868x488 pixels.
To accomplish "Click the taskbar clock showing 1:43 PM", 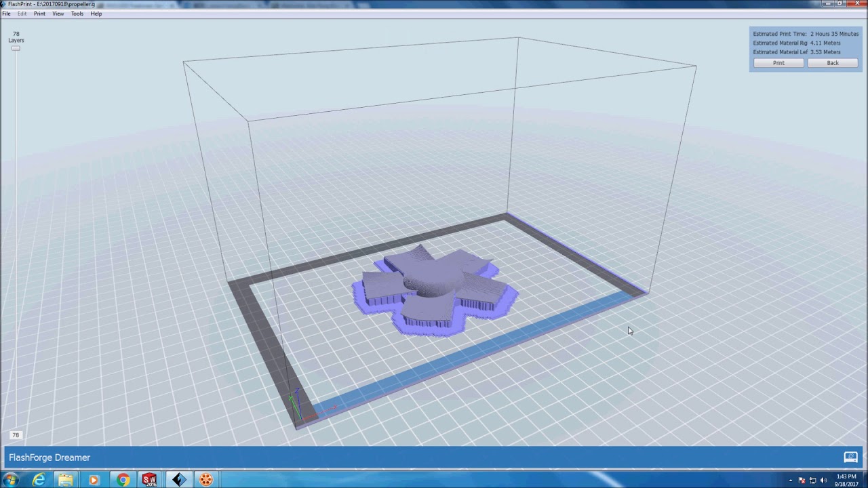I will tap(846, 480).
